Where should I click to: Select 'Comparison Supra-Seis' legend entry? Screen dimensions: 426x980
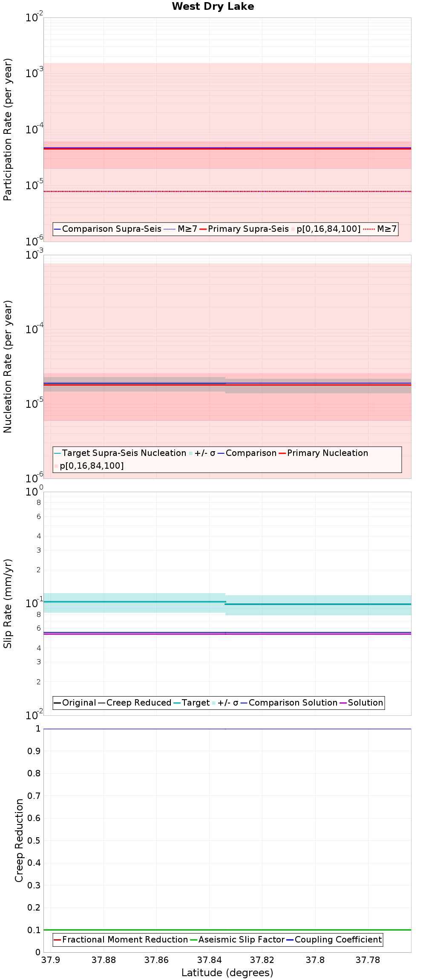108,229
